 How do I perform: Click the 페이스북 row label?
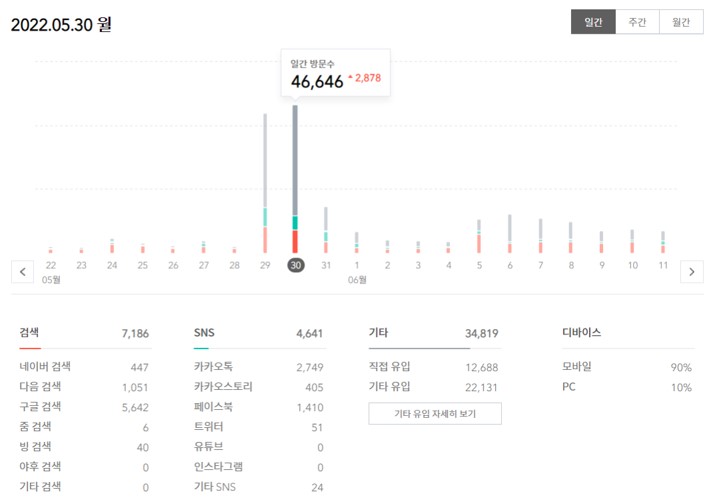213,406
